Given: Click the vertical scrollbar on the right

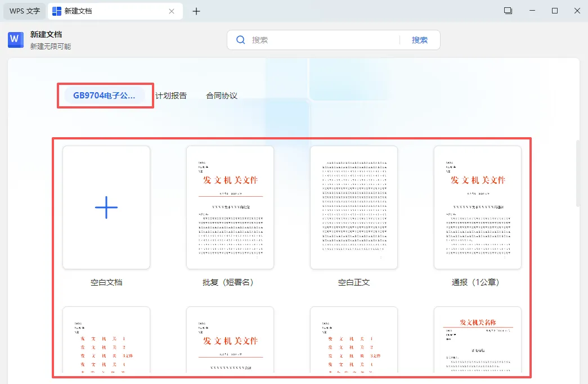Looking at the screenshot, I should (x=578, y=173).
